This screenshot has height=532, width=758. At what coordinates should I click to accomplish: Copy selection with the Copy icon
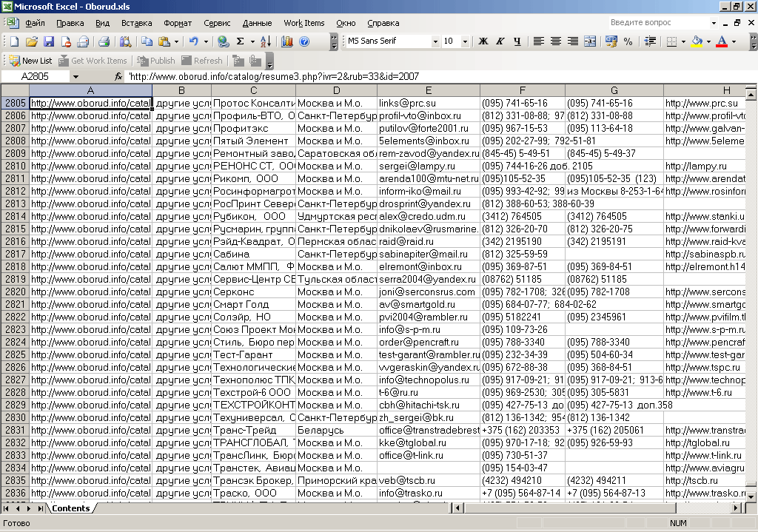click(x=147, y=41)
